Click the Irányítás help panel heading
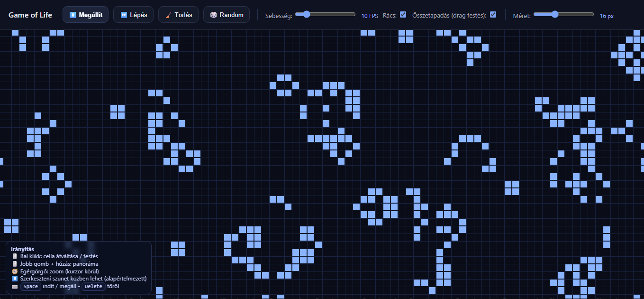 (x=22, y=249)
